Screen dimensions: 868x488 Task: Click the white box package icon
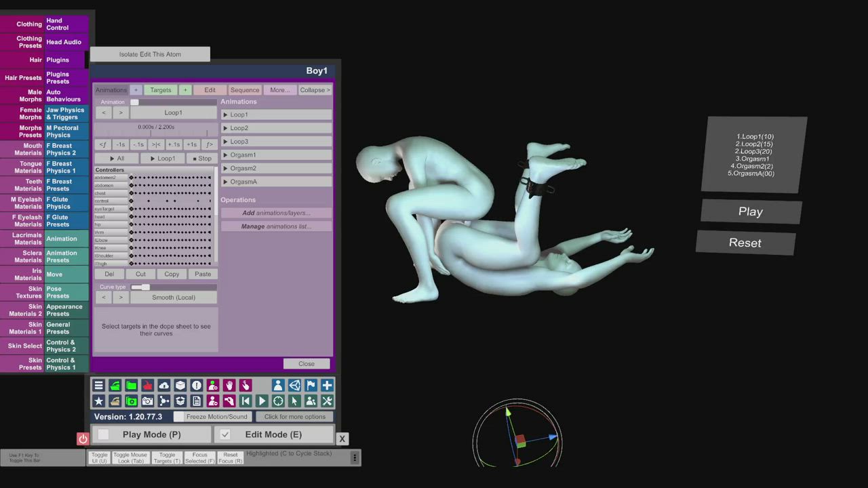pos(180,385)
